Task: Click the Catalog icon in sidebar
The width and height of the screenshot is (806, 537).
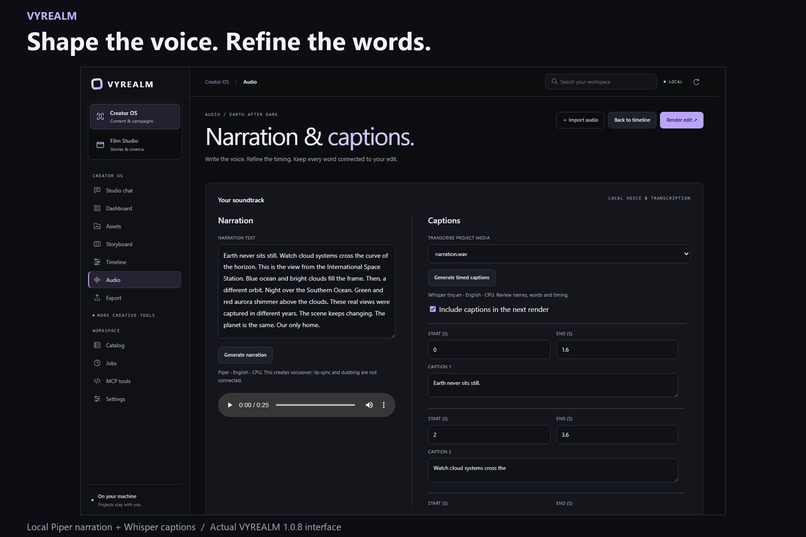Action: click(x=97, y=345)
